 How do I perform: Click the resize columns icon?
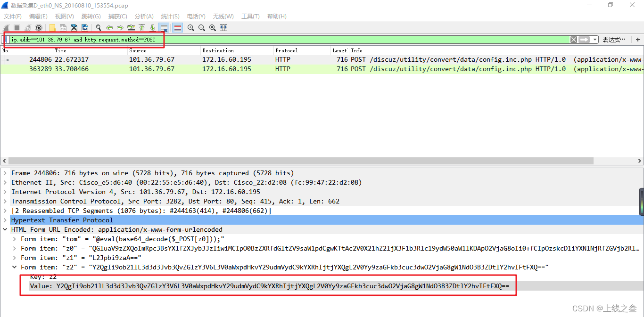tap(223, 28)
